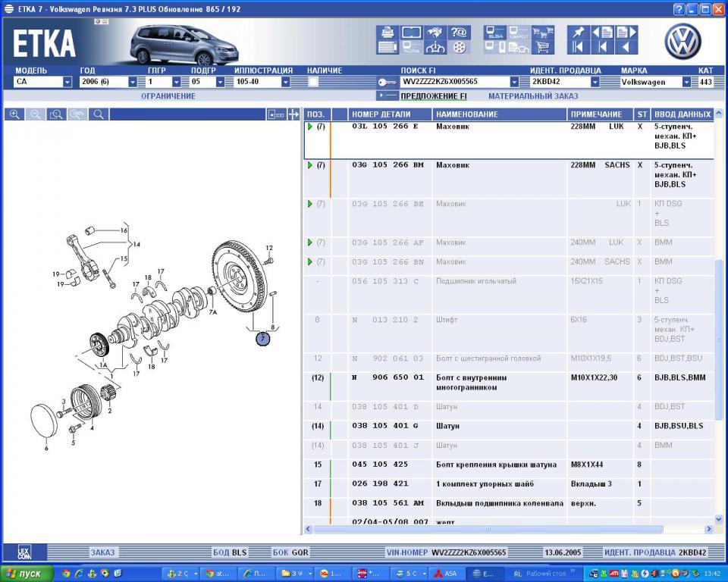Image resolution: width=728 pixels, height=582 pixels.
Task: Open the ИЛЛЮСТРАЦИЯ dropdown 105-40
Action: 286,82
